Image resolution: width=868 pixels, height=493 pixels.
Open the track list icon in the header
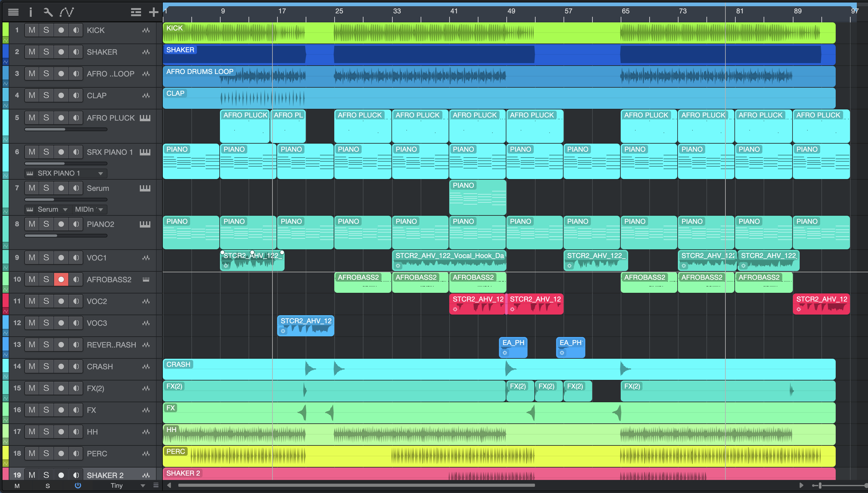[x=13, y=12]
